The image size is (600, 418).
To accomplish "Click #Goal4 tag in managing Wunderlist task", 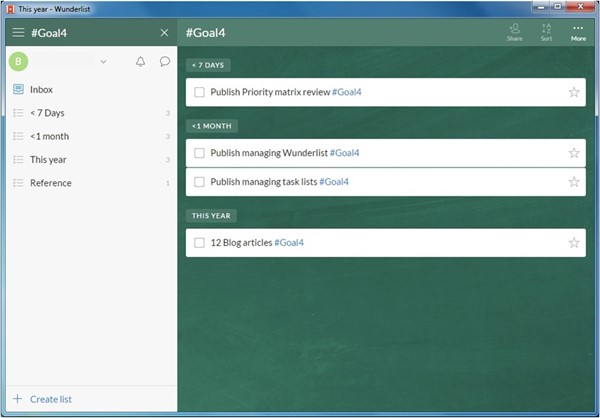I will click(x=344, y=153).
